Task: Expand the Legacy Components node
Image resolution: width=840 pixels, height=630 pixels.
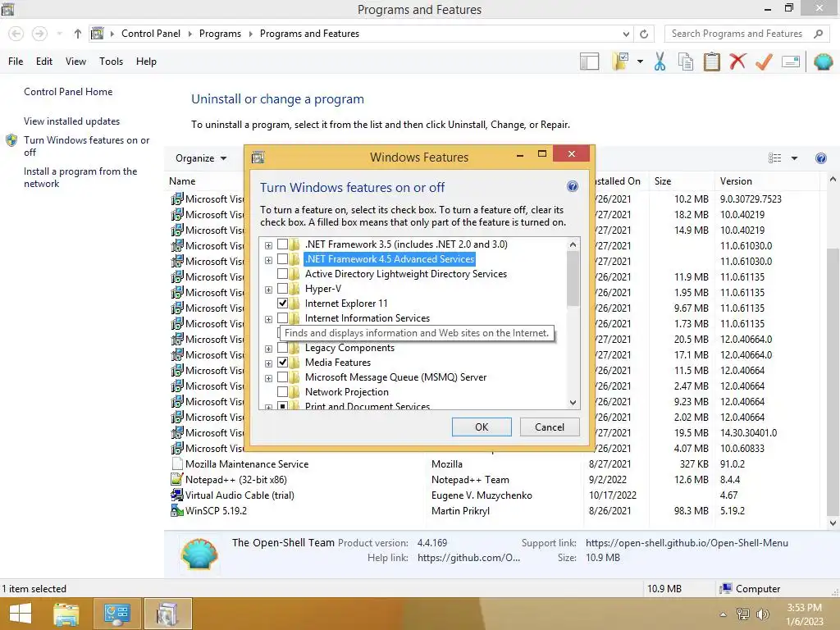Action: coord(268,349)
